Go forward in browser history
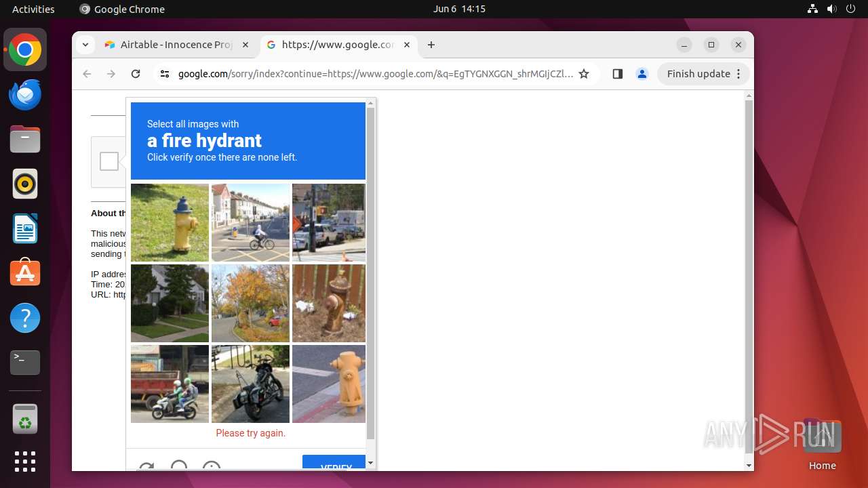Image resolution: width=868 pixels, height=488 pixels. pos(111,74)
